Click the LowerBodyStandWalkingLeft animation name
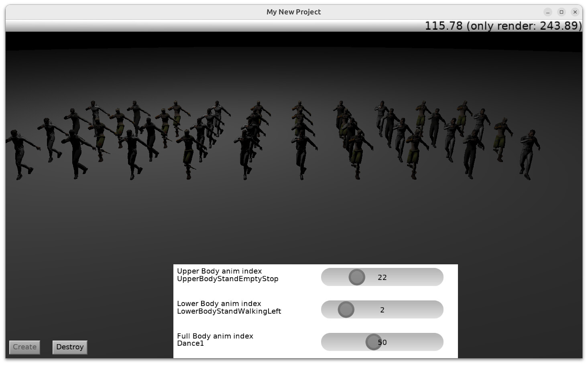Screen dimensions: 588x365 click(x=229, y=311)
